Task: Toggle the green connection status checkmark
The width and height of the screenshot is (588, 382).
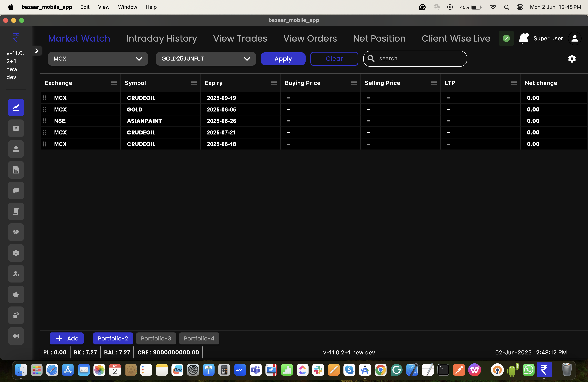Action: (506, 38)
